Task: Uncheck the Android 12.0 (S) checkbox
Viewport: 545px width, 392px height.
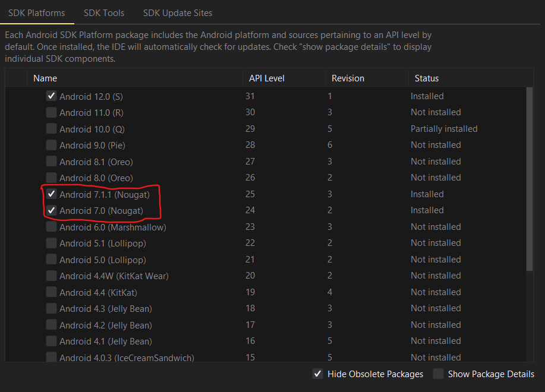Action: click(x=52, y=96)
